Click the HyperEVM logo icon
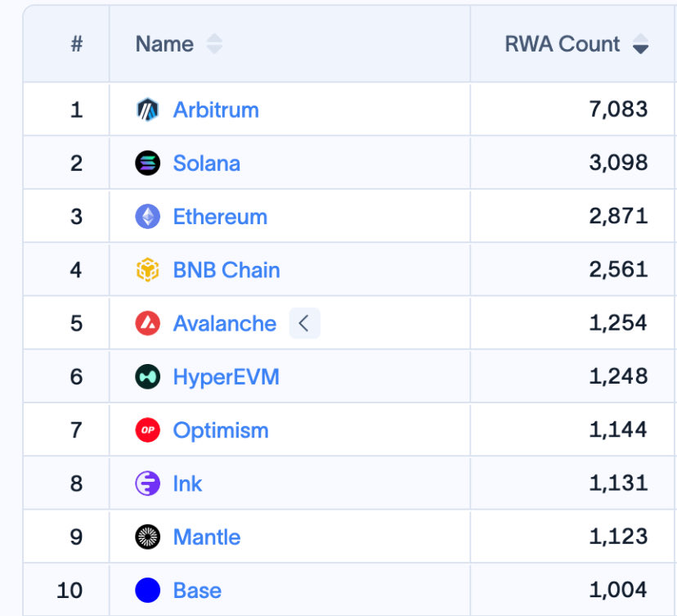Screen dimensions: 677x616 coord(148,376)
